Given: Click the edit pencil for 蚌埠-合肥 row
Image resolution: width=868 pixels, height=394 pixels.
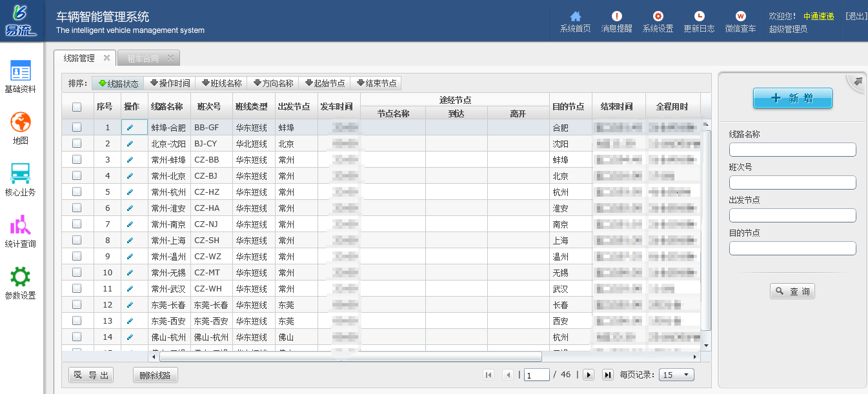Looking at the screenshot, I should point(130,128).
